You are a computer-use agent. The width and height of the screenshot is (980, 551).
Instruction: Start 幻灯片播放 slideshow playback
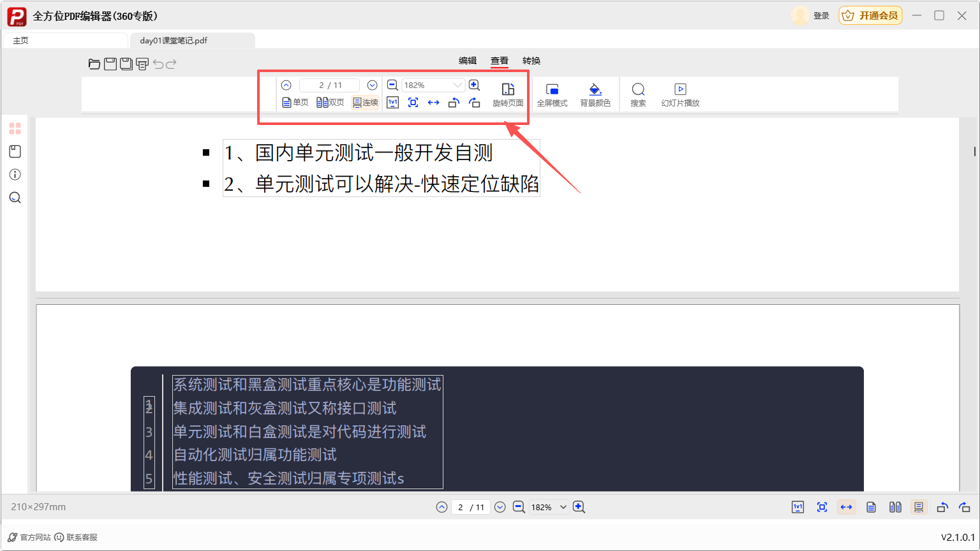680,94
